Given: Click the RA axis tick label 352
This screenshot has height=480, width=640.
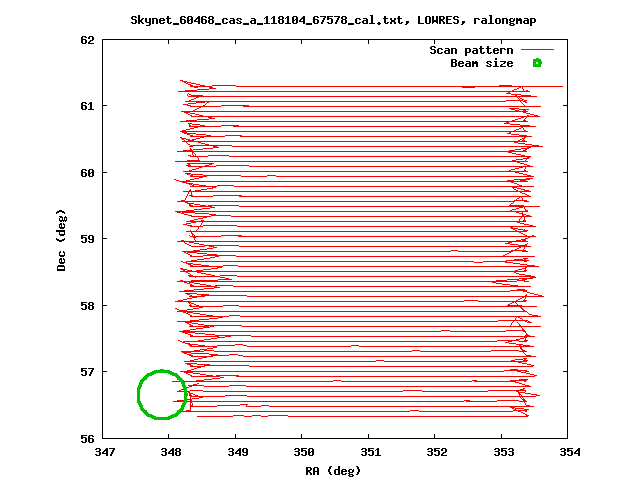Looking at the screenshot, I should pos(437,452).
